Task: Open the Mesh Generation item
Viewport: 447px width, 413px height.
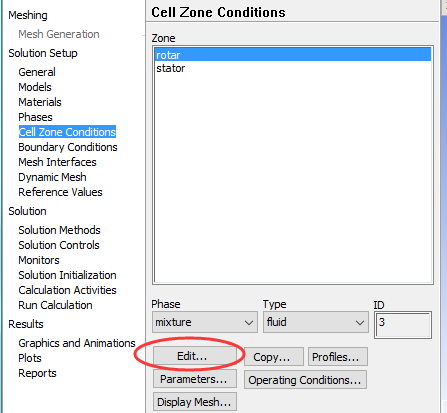Action: [x=59, y=34]
